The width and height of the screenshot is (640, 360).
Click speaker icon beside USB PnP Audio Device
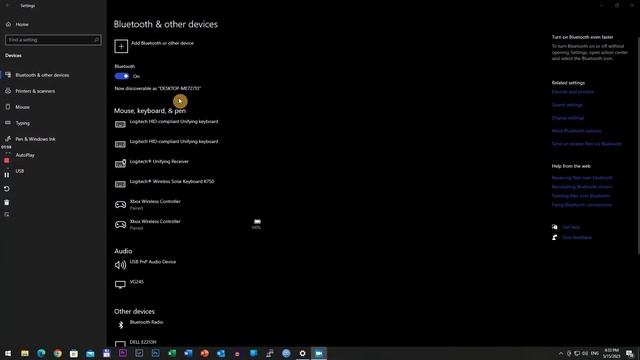[120, 265]
